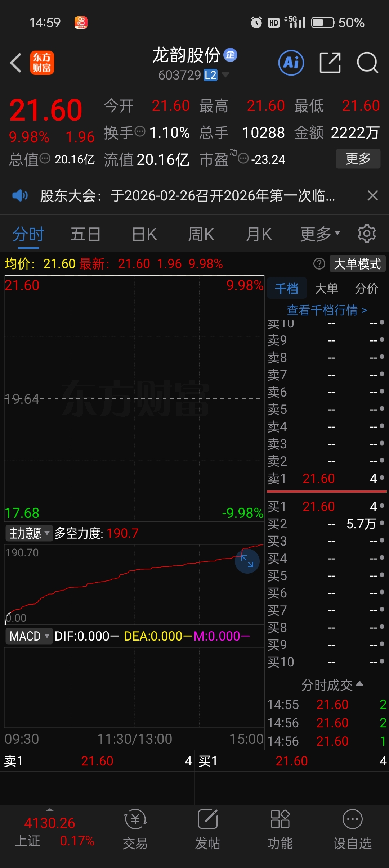Open chart settings gear icon
The width and height of the screenshot is (389, 868).
click(367, 234)
